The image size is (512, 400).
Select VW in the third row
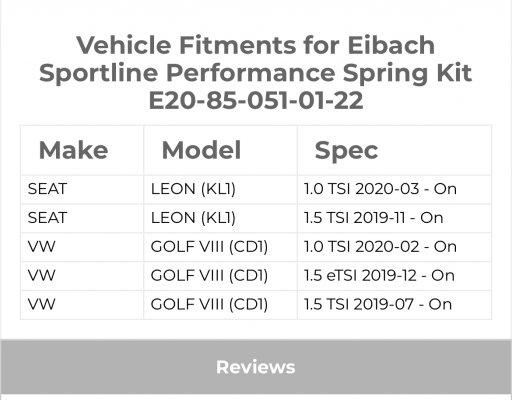tap(42, 247)
